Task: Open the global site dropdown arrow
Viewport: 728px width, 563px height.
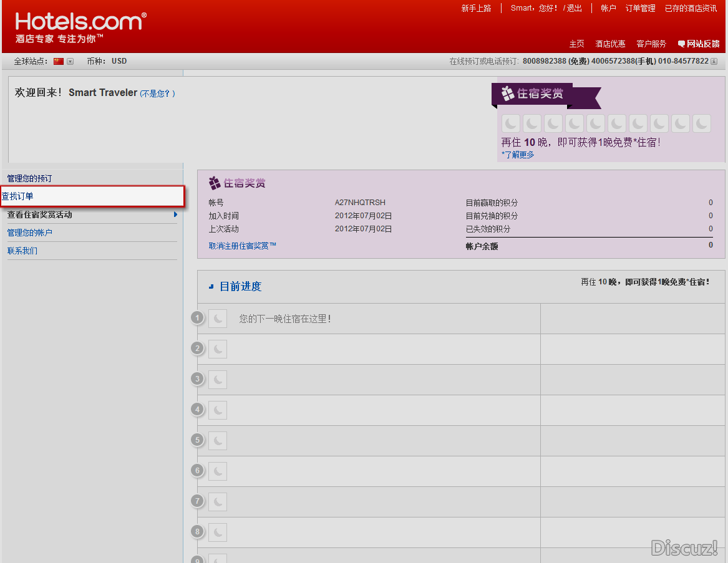Action: click(x=70, y=61)
